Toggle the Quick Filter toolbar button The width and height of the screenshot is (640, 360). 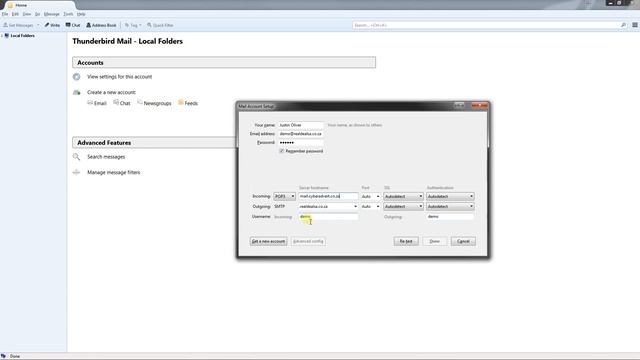click(x=160, y=25)
